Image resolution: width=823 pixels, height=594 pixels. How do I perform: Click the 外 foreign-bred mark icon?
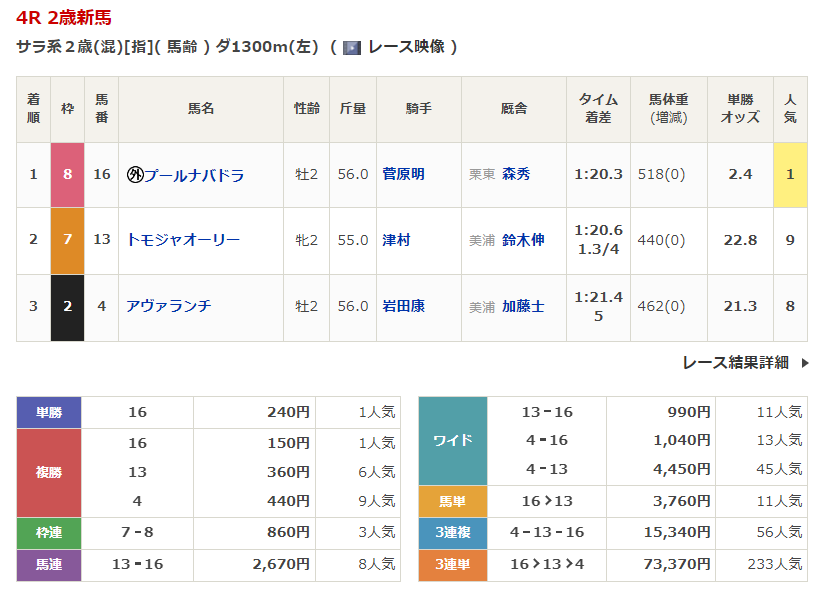coord(135,174)
